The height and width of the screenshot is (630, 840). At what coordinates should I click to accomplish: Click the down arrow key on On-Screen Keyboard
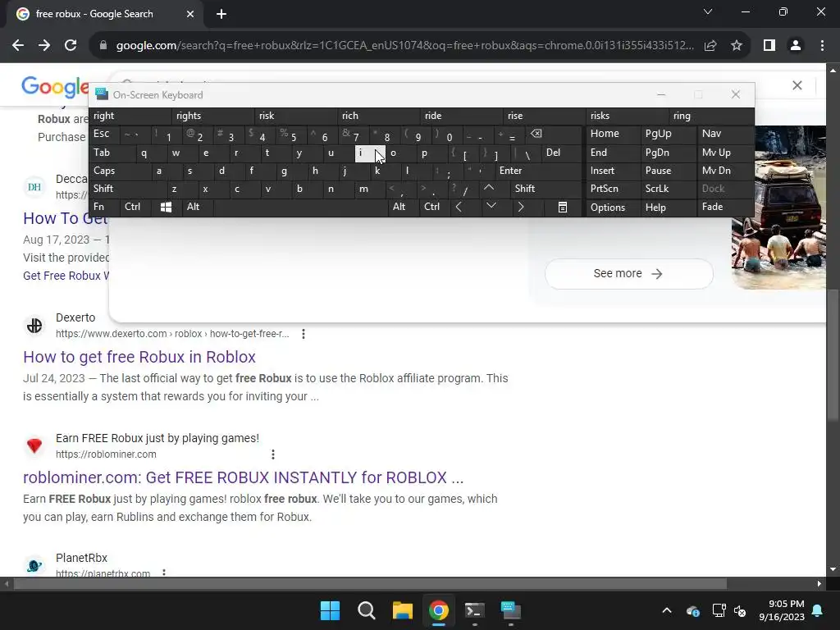click(491, 206)
